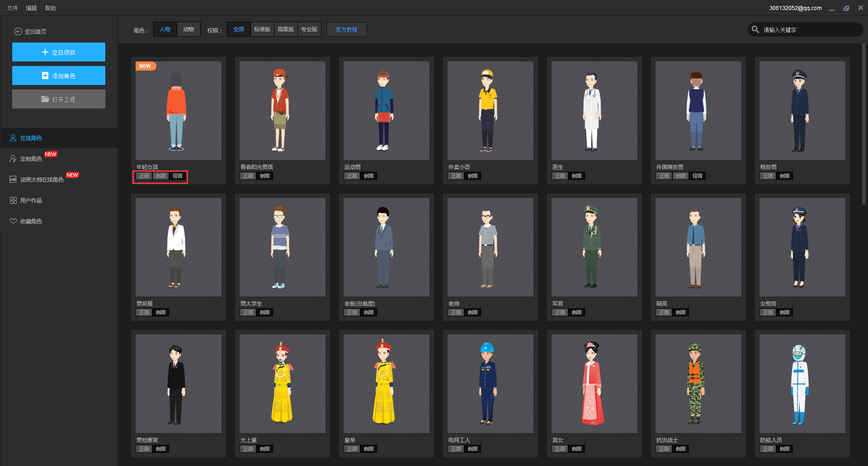Switch 年轻女孩 to 背面 view

point(178,176)
